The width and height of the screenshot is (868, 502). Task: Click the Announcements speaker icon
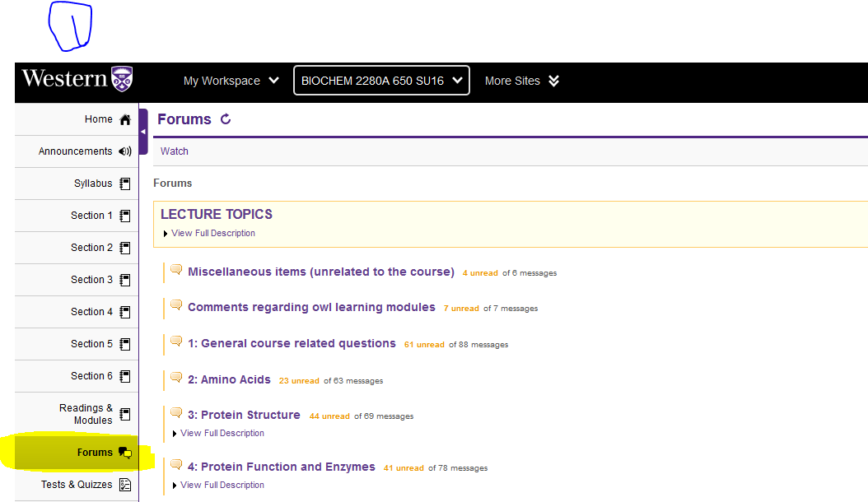coord(125,151)
